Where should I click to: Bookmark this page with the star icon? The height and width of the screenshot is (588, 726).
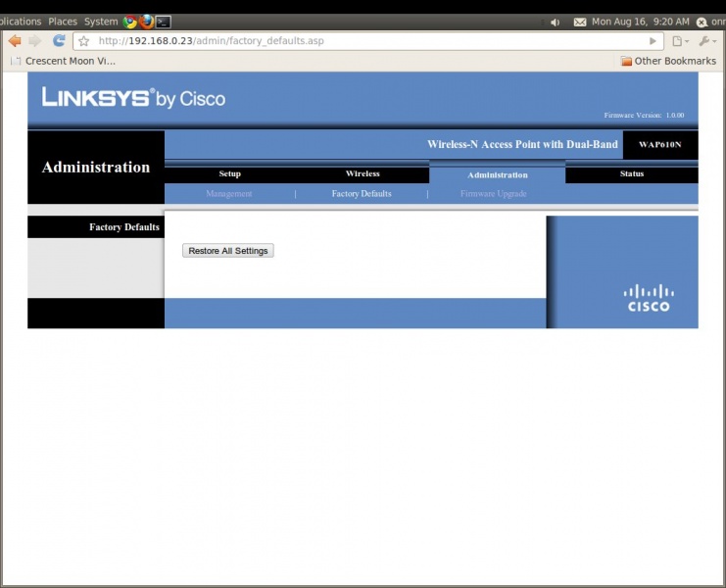tap(84, 41)
